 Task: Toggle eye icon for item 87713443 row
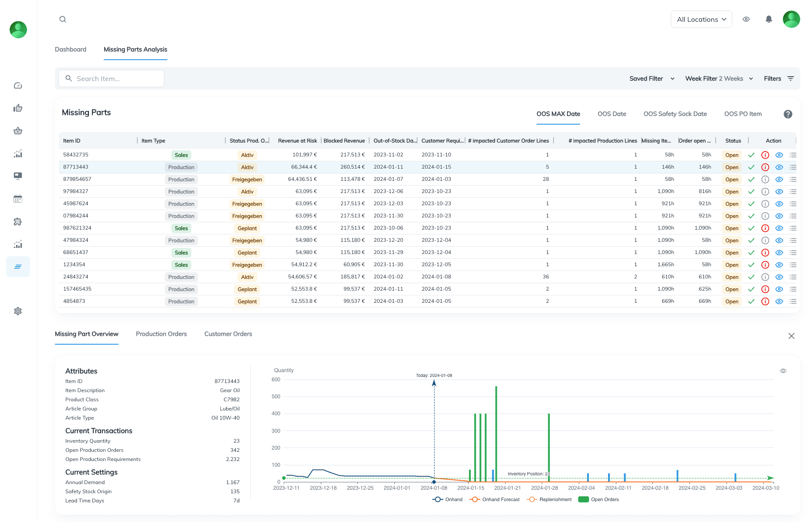pyautogui.click(x=779, y=167)
